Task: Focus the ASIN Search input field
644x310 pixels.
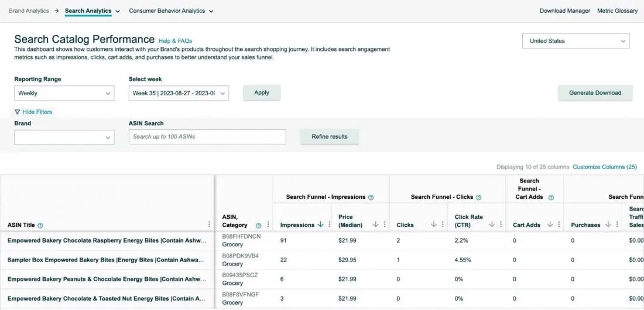Action: tap(207, 137)
